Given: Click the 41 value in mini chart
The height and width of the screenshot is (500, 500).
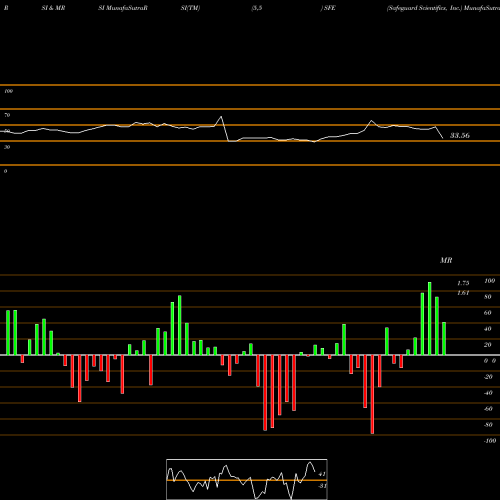Looking at the screenshot, I should 322,474.
